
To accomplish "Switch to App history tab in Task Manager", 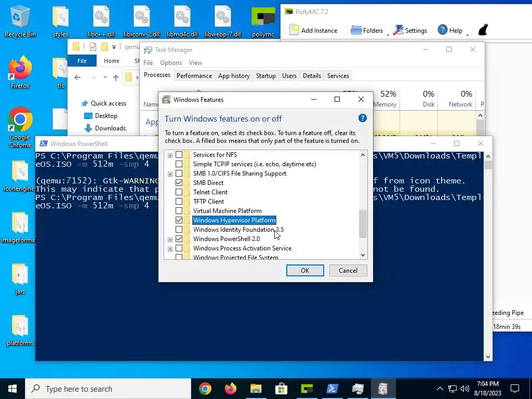I will [234, 76].
